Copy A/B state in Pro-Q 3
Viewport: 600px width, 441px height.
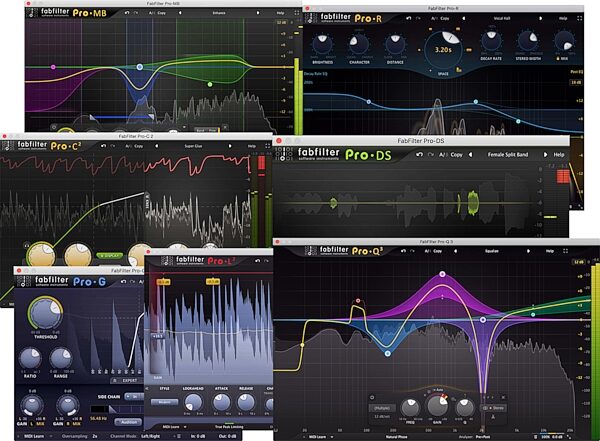pyautogui.click(x=438, y=251)
